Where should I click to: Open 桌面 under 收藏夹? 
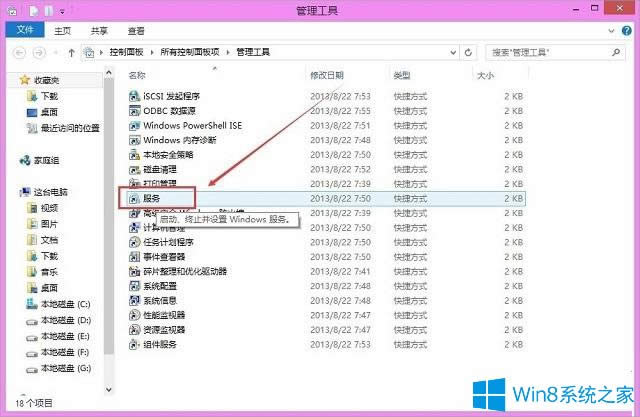[x=42, y=112]
